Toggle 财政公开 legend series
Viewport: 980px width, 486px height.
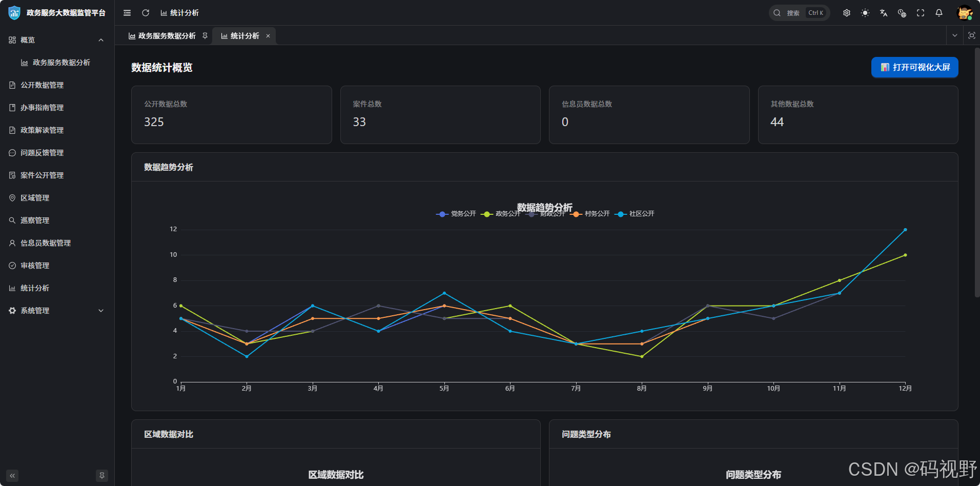[x=545, y=214]
